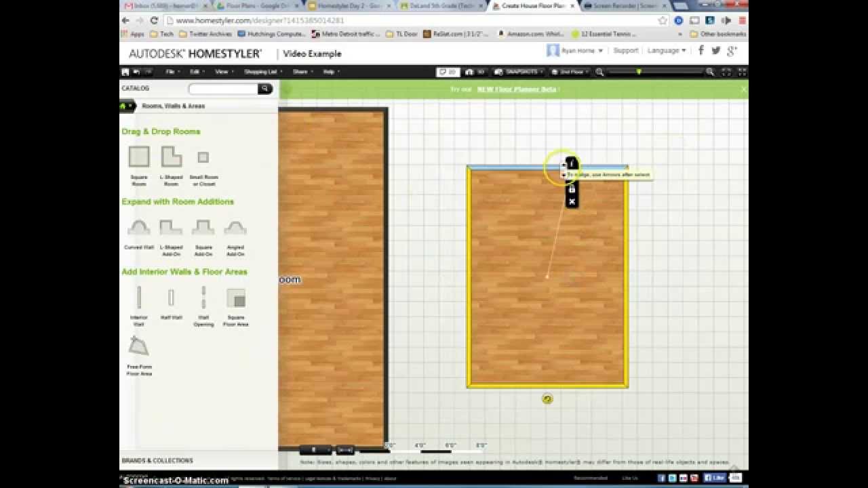
Task: Select the Free Form Floor Area tool
Action: point(138,346)
